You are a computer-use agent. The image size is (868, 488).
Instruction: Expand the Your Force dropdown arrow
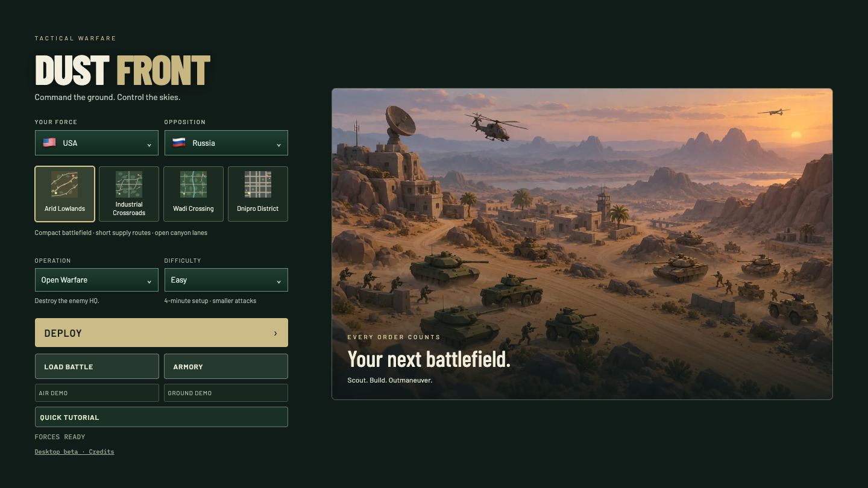click(149, 145)
